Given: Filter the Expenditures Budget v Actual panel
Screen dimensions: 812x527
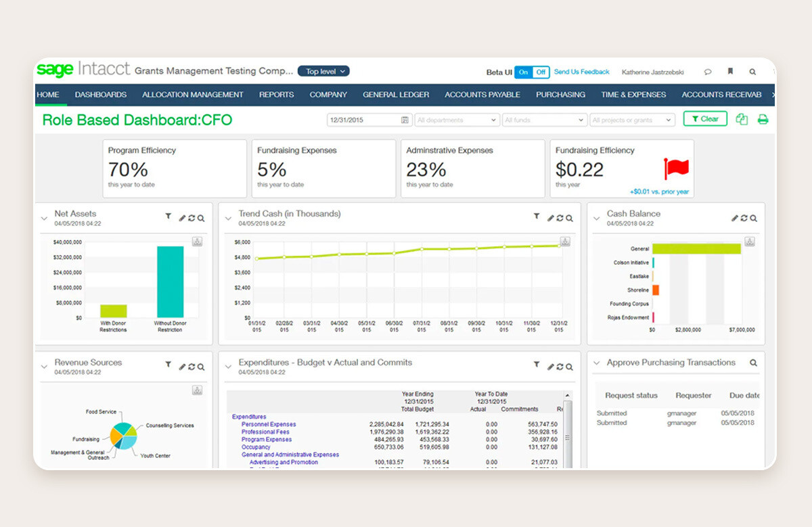Looking at the screenshot, I should 537,365.
